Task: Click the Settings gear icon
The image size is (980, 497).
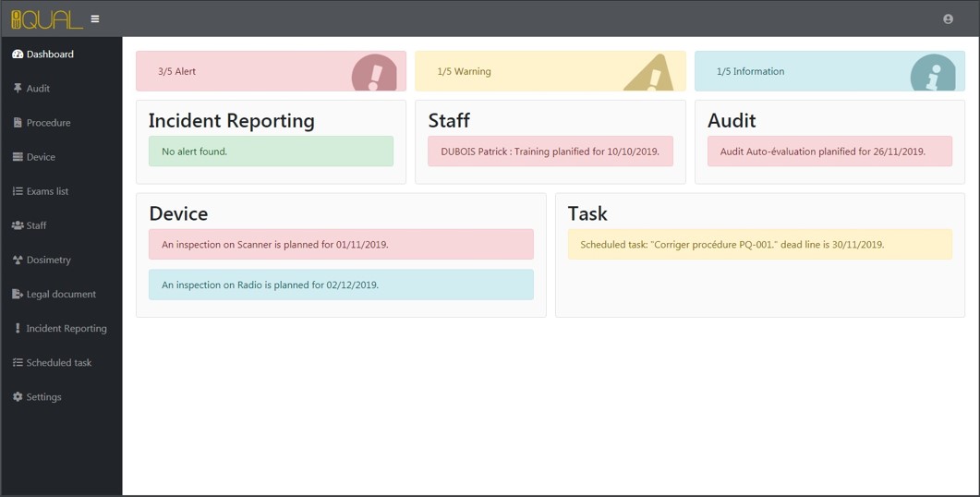Action: pyautogui.click(x=18, y=397)
